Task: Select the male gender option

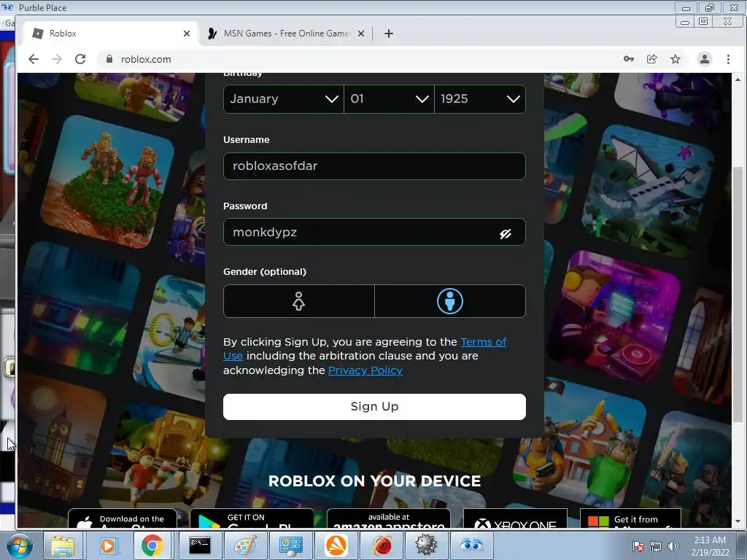Action: click(450, 301)
